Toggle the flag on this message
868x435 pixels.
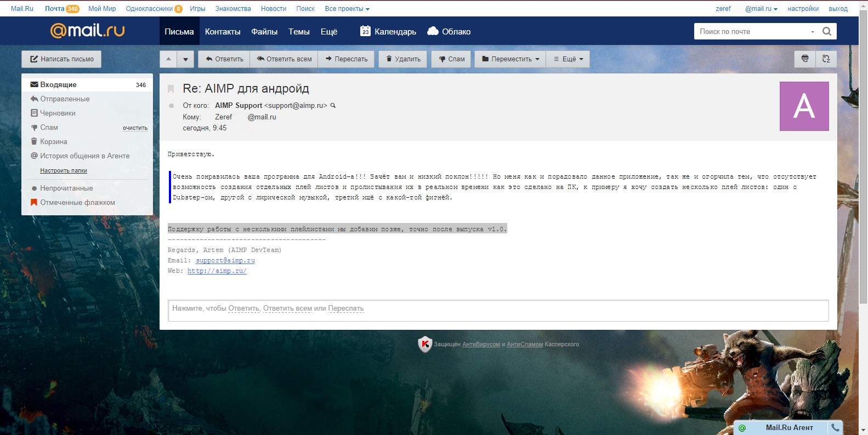coord(171,89)
